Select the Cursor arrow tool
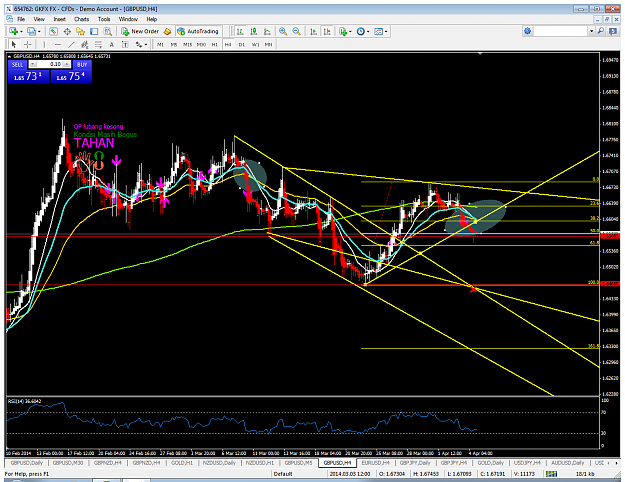 (14, 44)
